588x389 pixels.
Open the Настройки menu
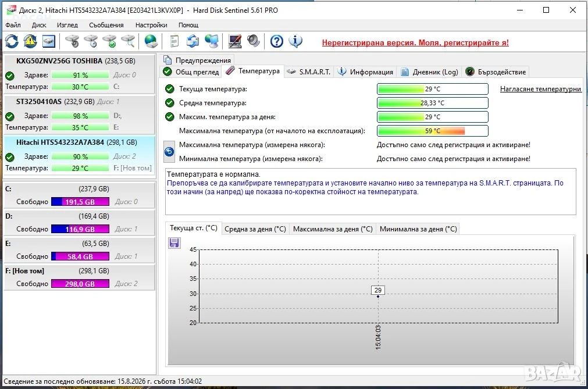(151, 25)
